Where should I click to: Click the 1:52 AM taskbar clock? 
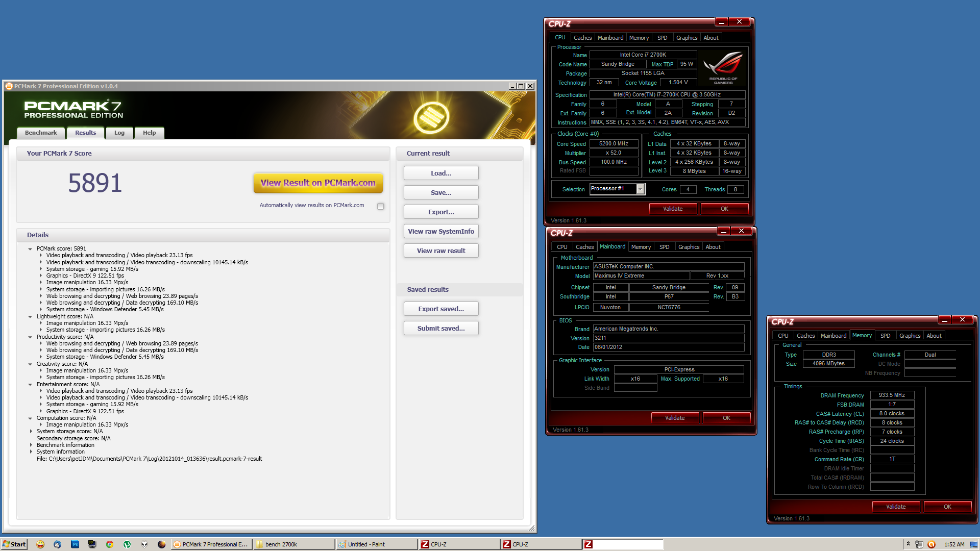tap(954, 544)
